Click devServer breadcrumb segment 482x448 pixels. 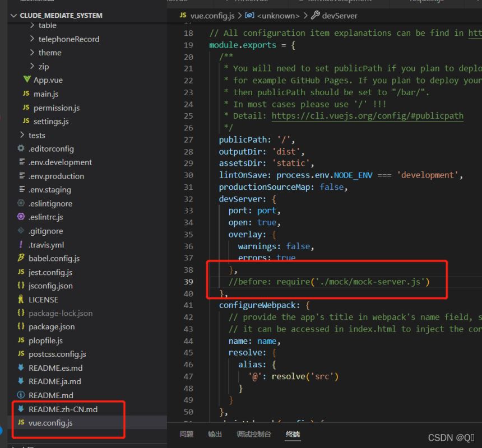(x=340, y=16)
